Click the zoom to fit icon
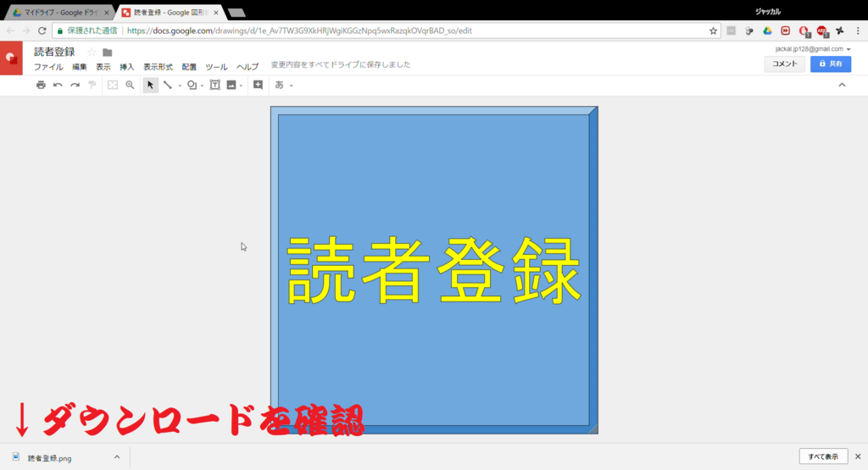The width and height of the screenshot is (868, 470). [113, 86]
